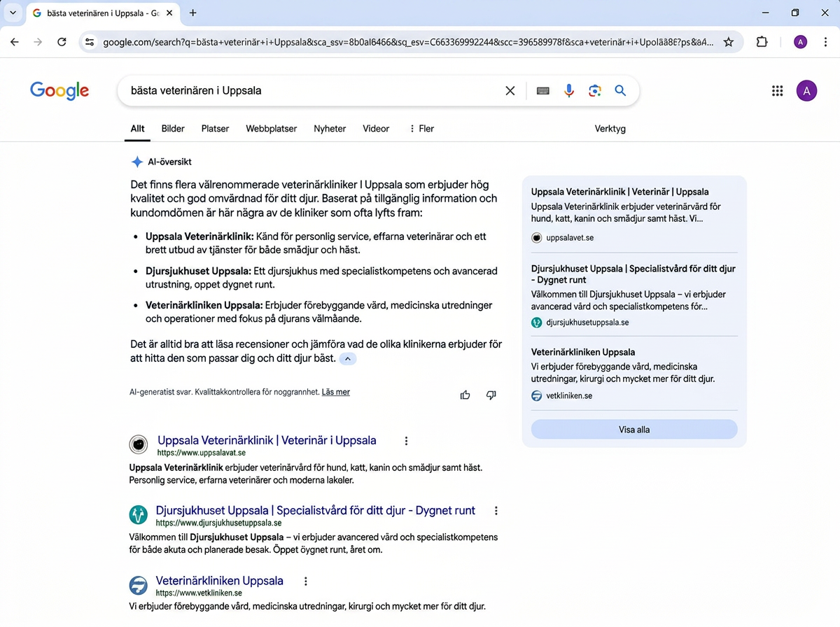This screenshot has width=840, height=627.
Task: Search by image with Google Lens
Action: pyautogui.click(x=595, y=90)
